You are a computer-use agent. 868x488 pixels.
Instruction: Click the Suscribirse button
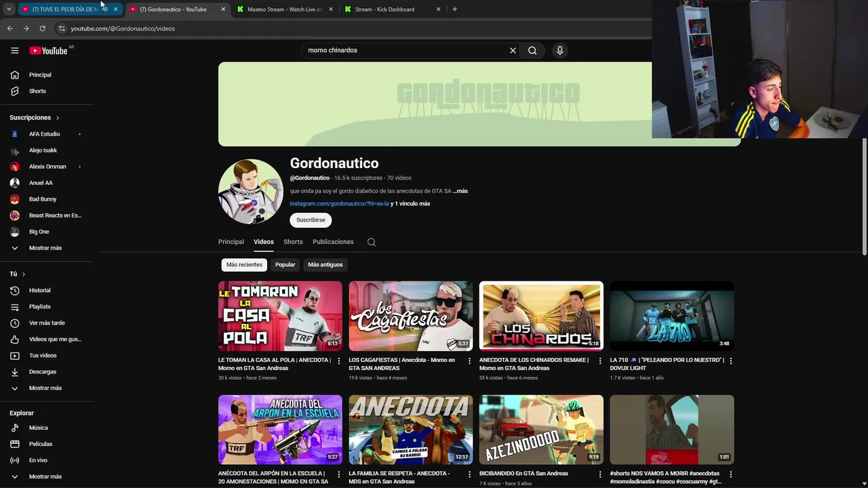(x=311, y=220)
